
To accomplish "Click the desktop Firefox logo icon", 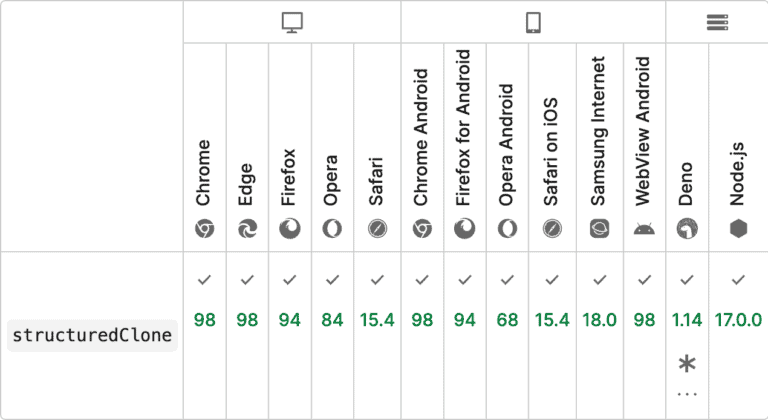I will pyautogui.click(x=290, y=229).
